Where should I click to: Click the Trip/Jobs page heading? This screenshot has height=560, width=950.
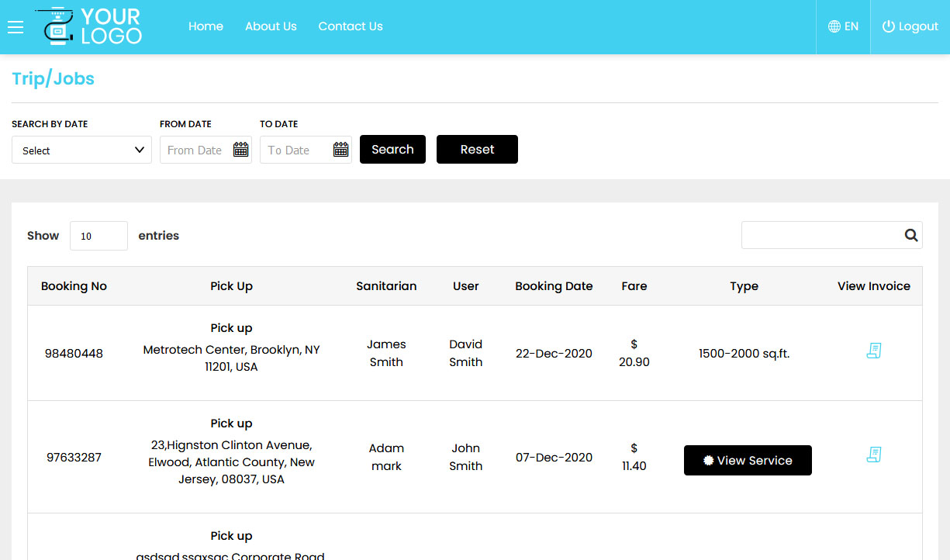tap(54, 79)
